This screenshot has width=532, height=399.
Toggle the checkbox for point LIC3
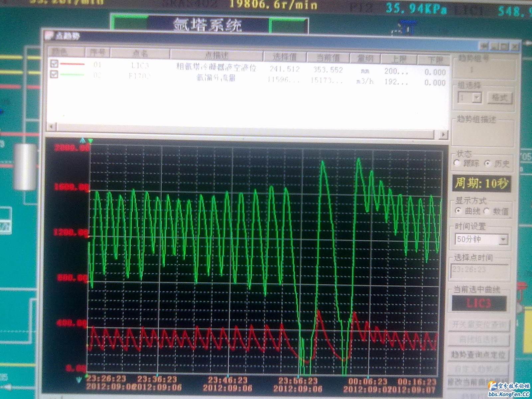click(54, 64)
